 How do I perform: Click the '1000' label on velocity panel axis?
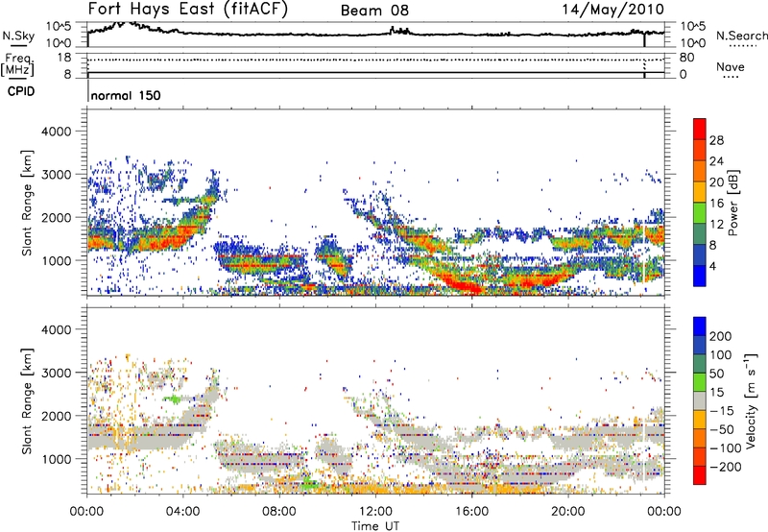tap(57, 459)
